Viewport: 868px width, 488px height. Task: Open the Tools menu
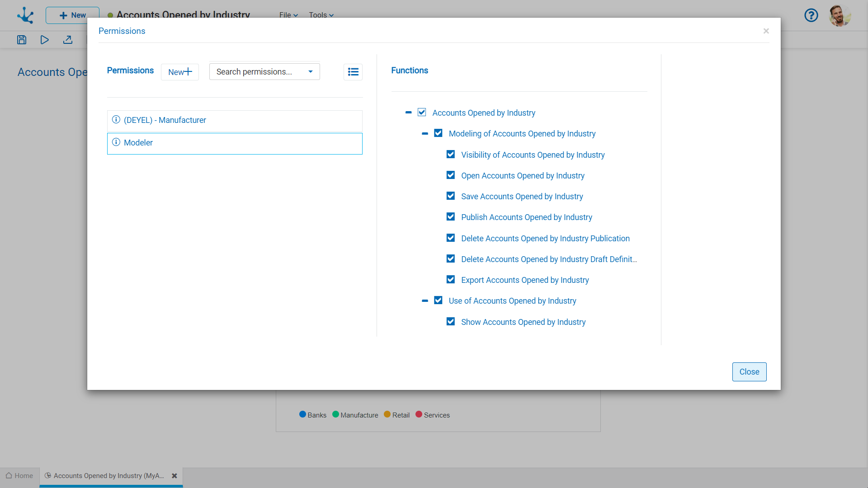click(321, 15)
